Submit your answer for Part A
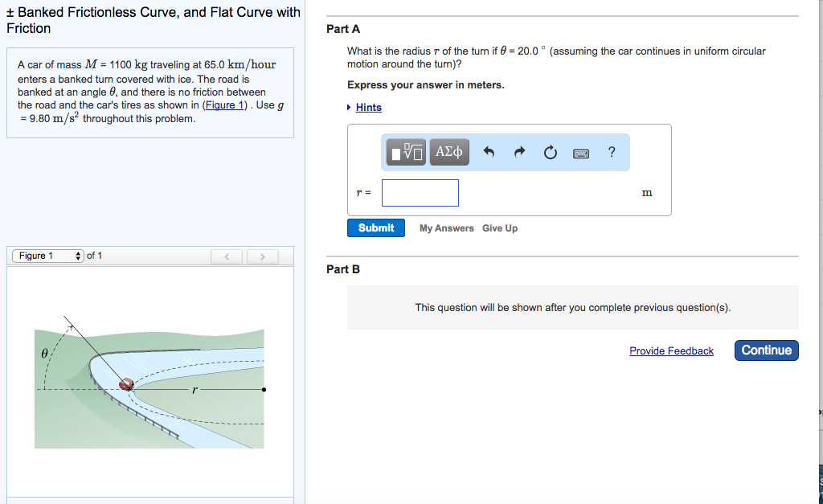Image resolution: width=823 pixels, height=504 pixels. click(x=375, y=227)
